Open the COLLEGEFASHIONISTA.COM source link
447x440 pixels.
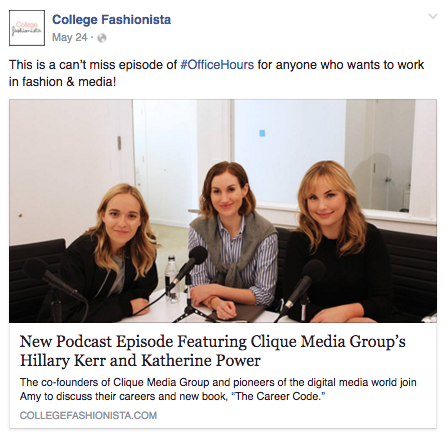88,415
